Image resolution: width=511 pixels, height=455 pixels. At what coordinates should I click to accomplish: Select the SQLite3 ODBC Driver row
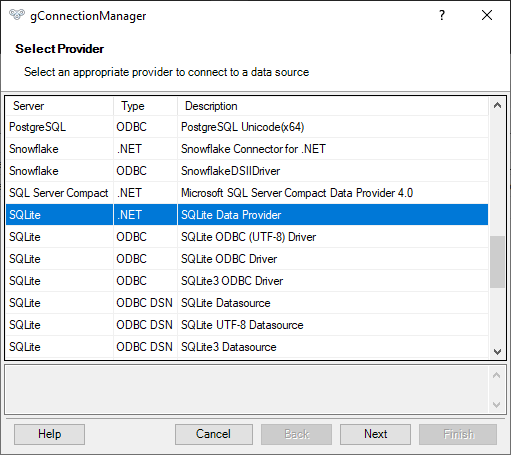coord(247,281)
